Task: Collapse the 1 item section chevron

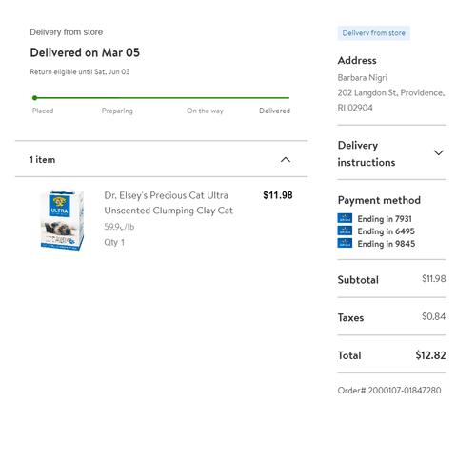Action: 286,159
